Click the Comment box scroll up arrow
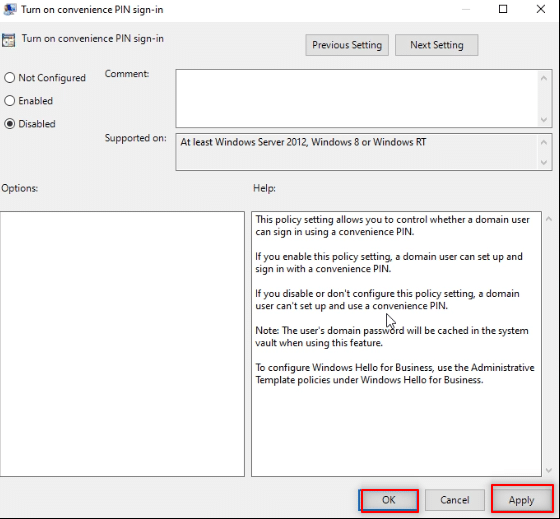The width and height of the screenshot is (560, 519). pos(544,78)
